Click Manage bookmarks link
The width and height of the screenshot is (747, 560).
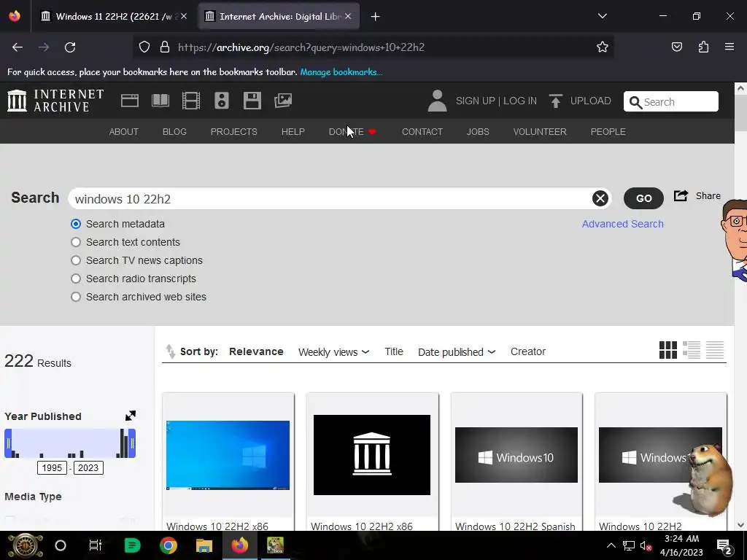341,72
